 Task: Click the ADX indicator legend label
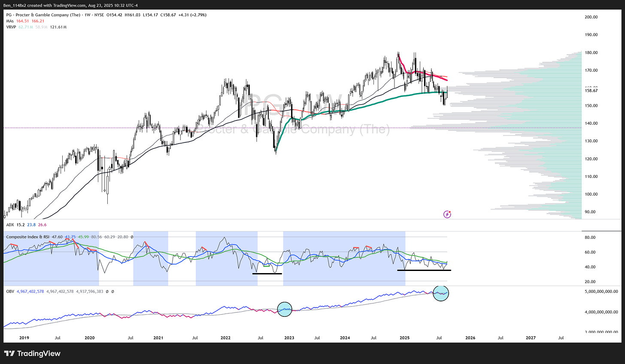(x=10, y=224)
